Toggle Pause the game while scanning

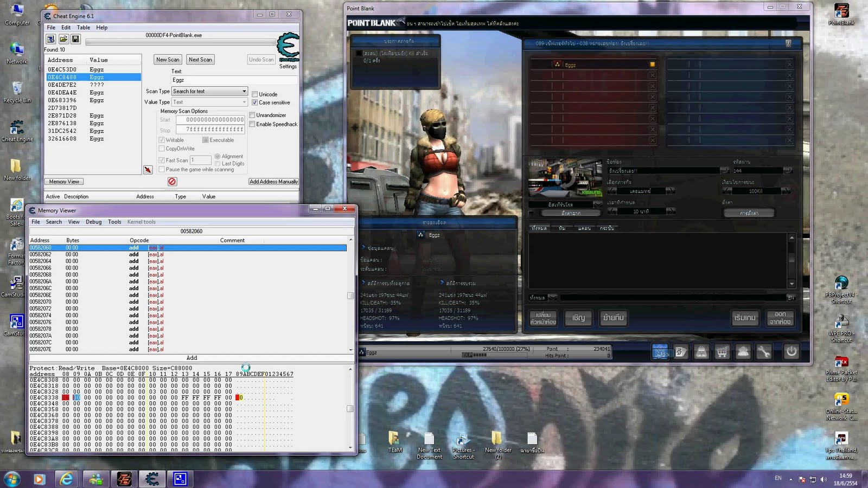(x=162, y=170)
